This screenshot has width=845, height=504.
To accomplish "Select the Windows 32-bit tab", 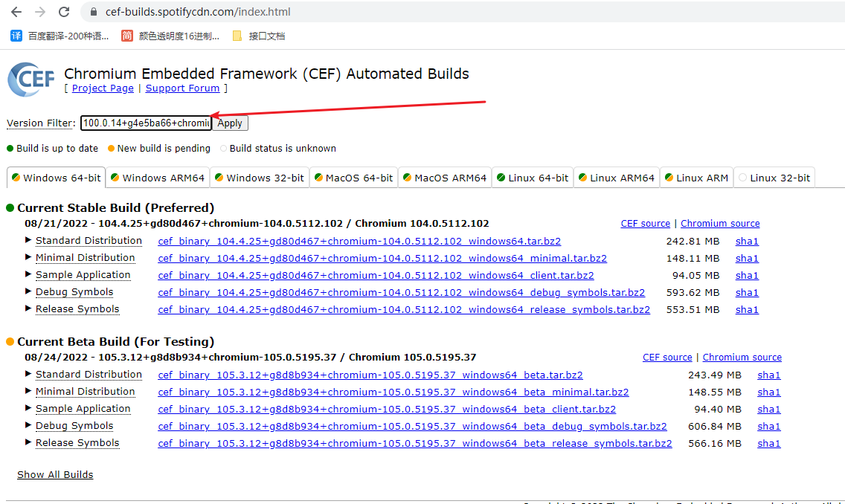I will (259, 178).
